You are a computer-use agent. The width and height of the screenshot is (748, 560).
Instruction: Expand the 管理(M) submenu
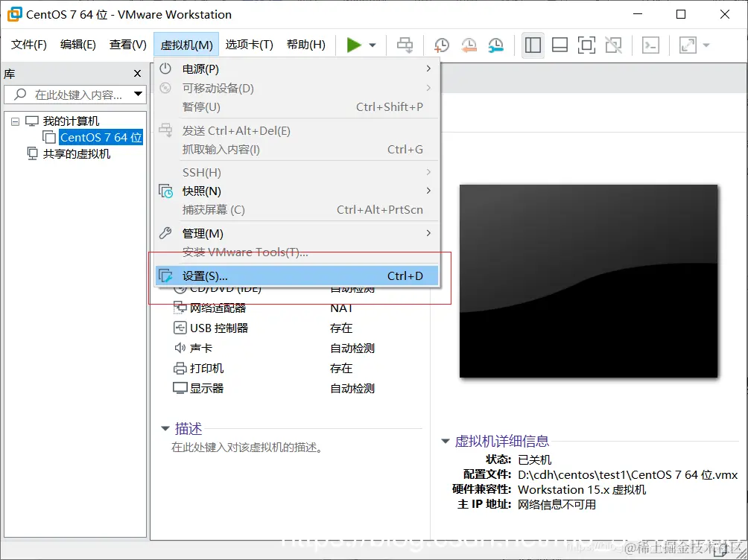297,233
